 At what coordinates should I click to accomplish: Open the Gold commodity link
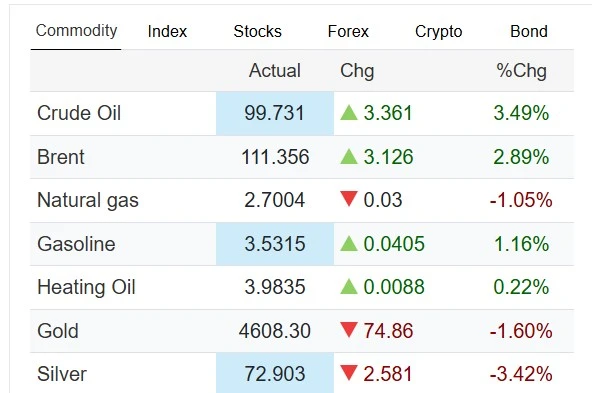click(x=58, y=331)
